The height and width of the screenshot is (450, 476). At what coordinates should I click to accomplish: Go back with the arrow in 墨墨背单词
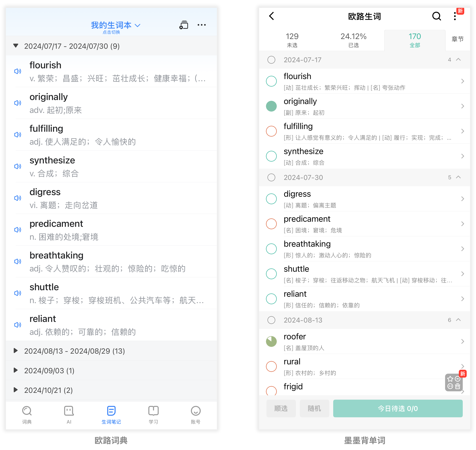click(271, 16)
